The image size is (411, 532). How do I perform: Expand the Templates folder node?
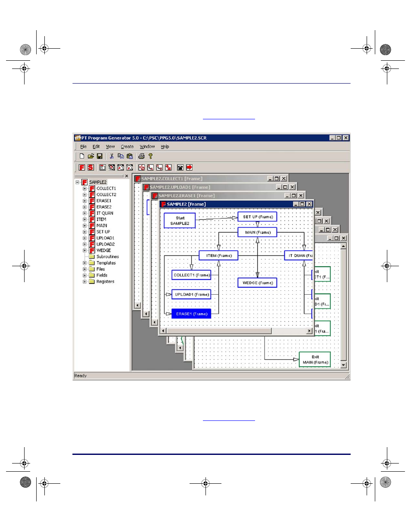pyautogui.click(x=84, y=263)
